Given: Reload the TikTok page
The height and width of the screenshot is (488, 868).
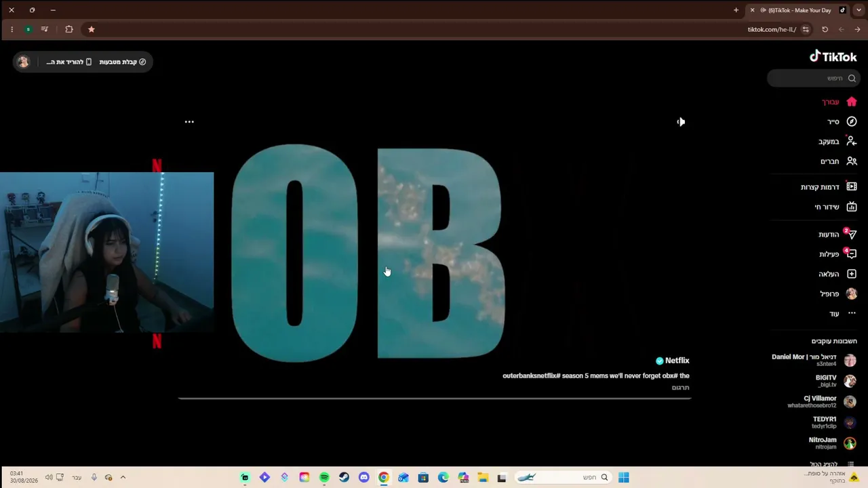Looking at the screenshot, I should point(825,29).
